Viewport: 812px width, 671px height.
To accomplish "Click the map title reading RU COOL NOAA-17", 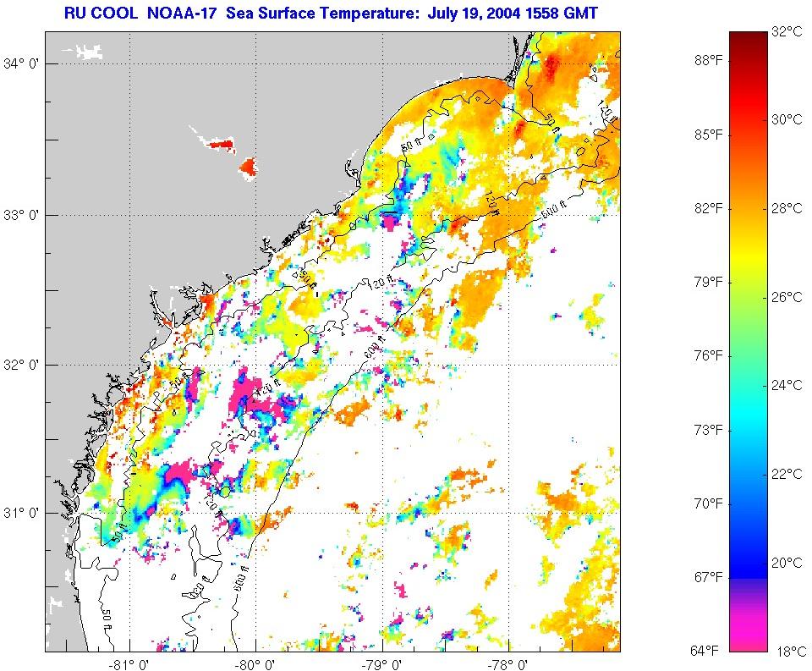I will coord(331,13).
